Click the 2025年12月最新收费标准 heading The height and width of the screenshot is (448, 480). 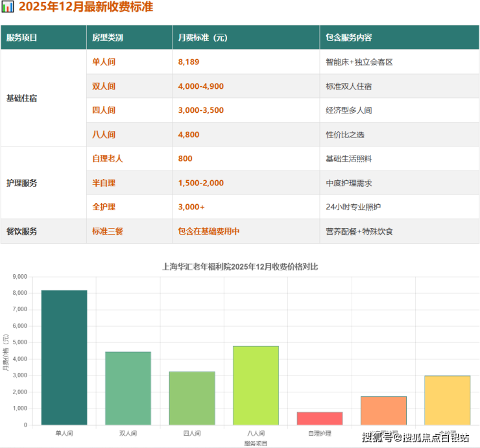[86, 7]
